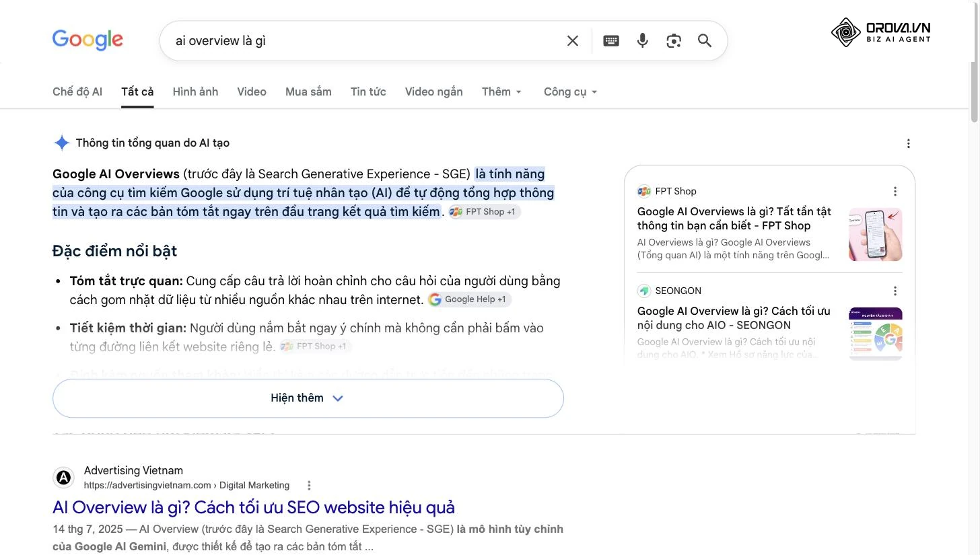Click the Google logo
This screenshot has width=980, height=555.
[87, 40]
